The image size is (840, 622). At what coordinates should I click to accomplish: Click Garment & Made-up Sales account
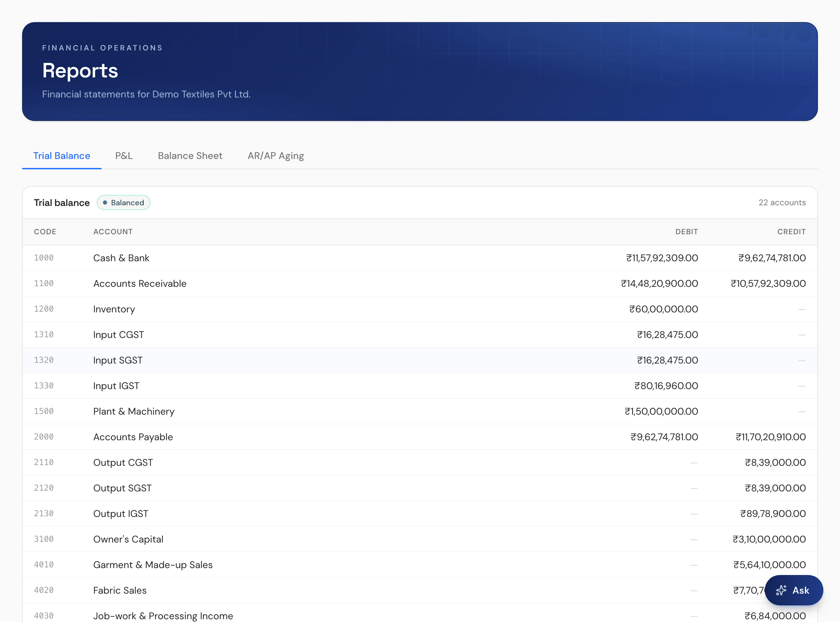(x=153, y=565)
